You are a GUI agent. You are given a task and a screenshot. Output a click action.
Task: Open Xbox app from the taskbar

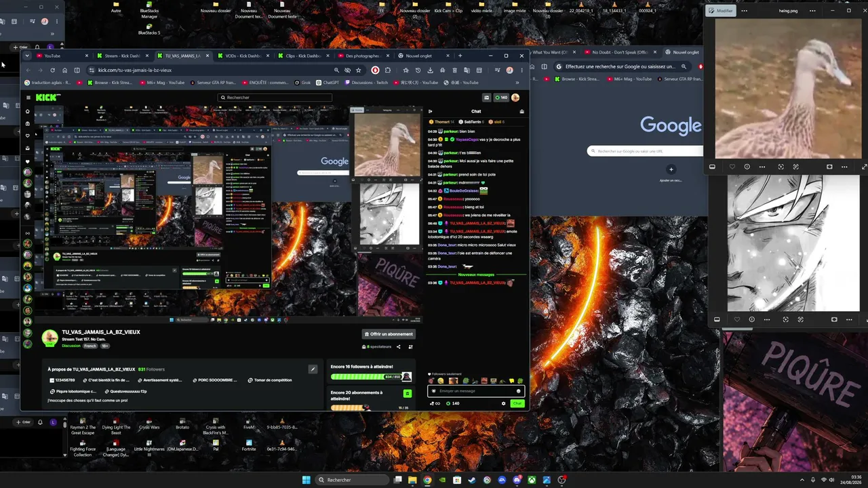532,480
